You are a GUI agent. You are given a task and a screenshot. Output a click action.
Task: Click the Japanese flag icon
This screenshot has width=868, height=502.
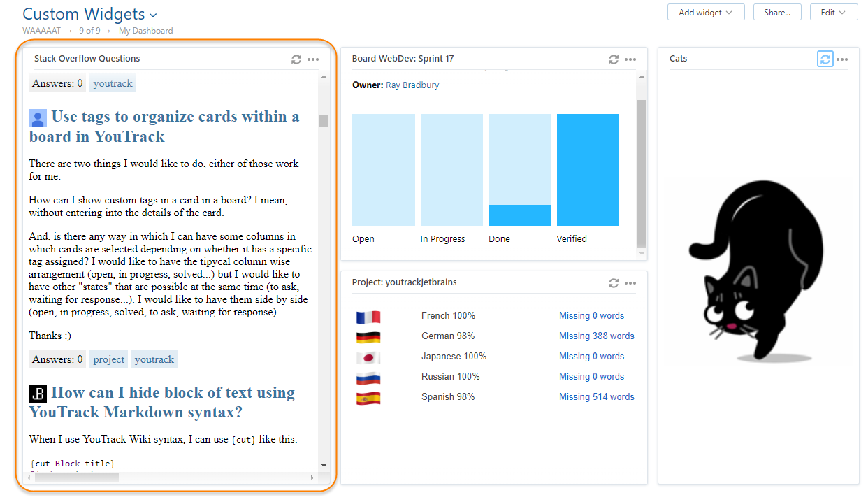coord(368,357)
